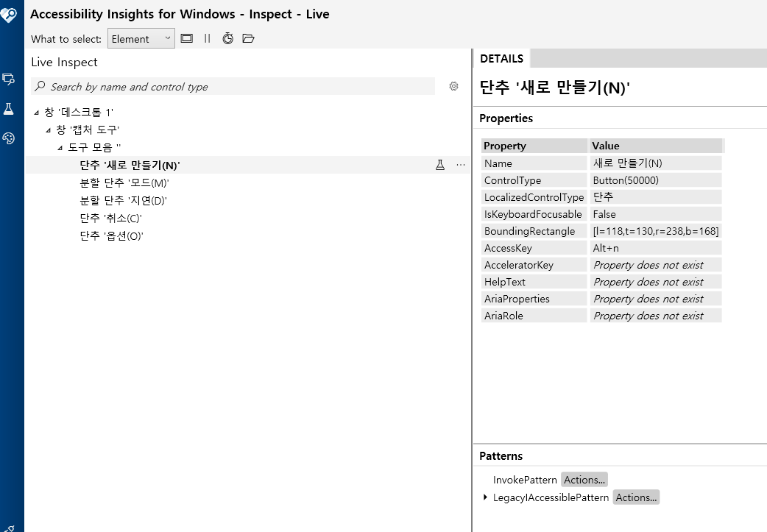Click the LegacyIAccessiblePattern label text
Image resolution: width=767 pixels, height=532 pixels.
coord(551,497)
